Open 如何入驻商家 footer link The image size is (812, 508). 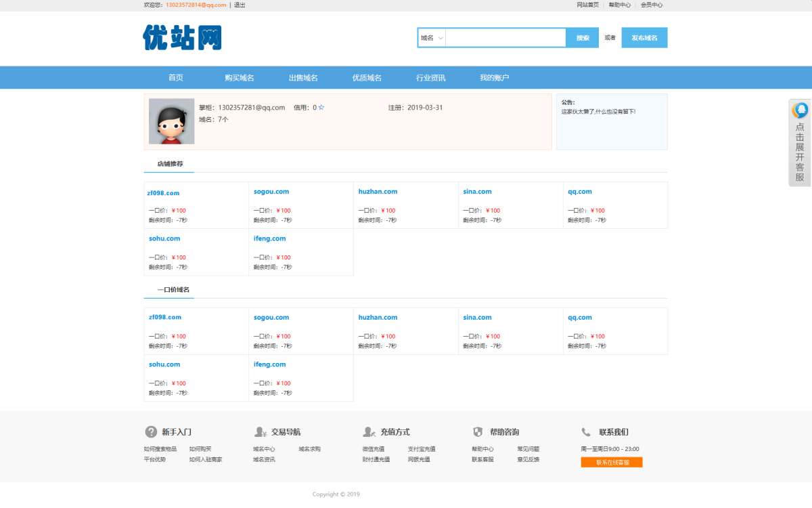(x=206, y=459)
